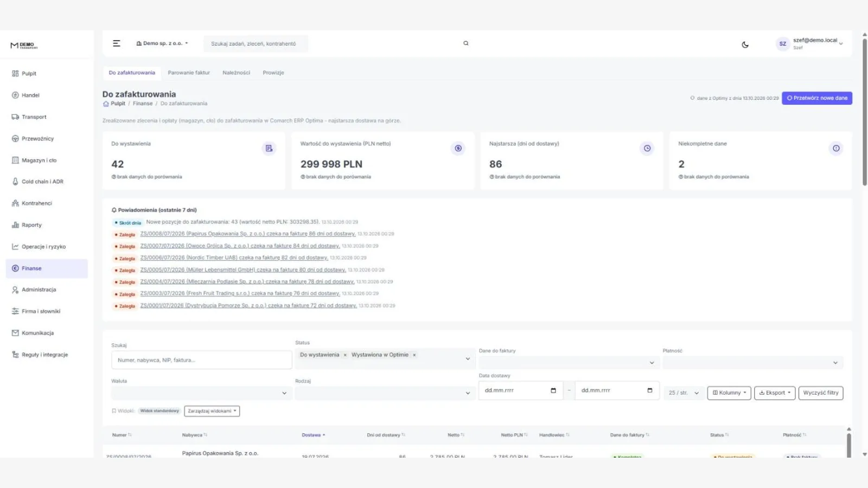
Task: Open Firma i słowniki section
Action: (x=47, y=311)
